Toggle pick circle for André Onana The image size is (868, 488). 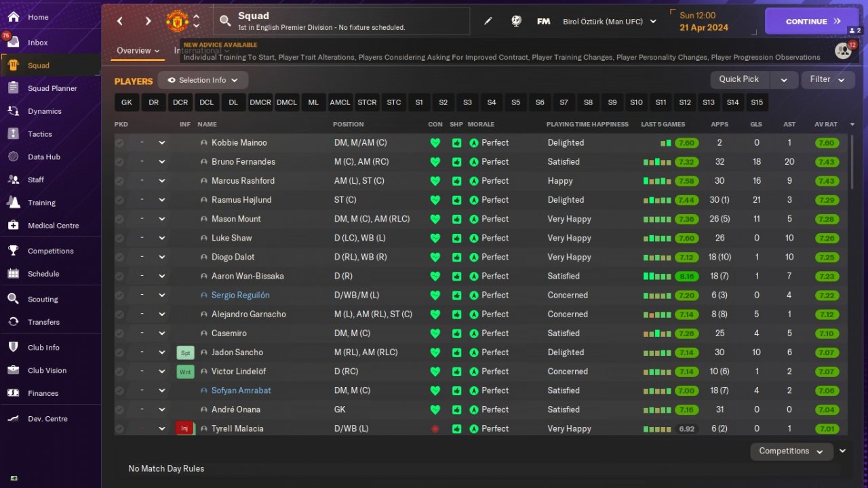120,409
